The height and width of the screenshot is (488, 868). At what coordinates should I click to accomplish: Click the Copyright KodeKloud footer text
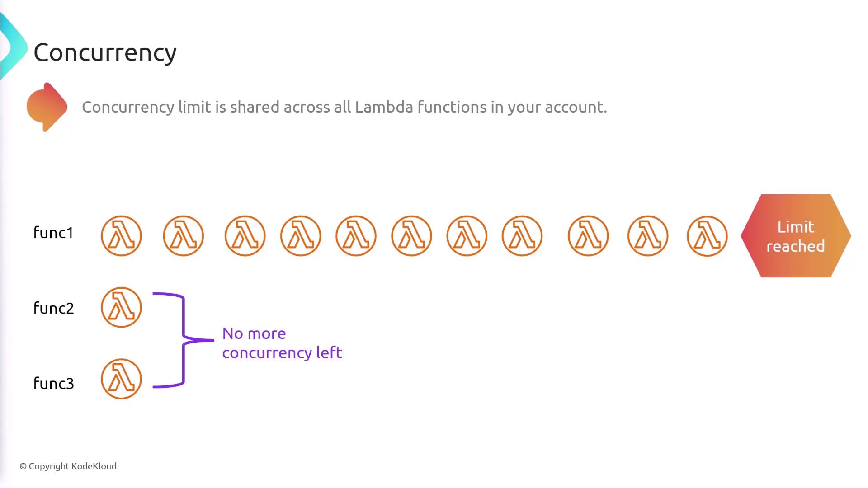[x=68, y=466]
